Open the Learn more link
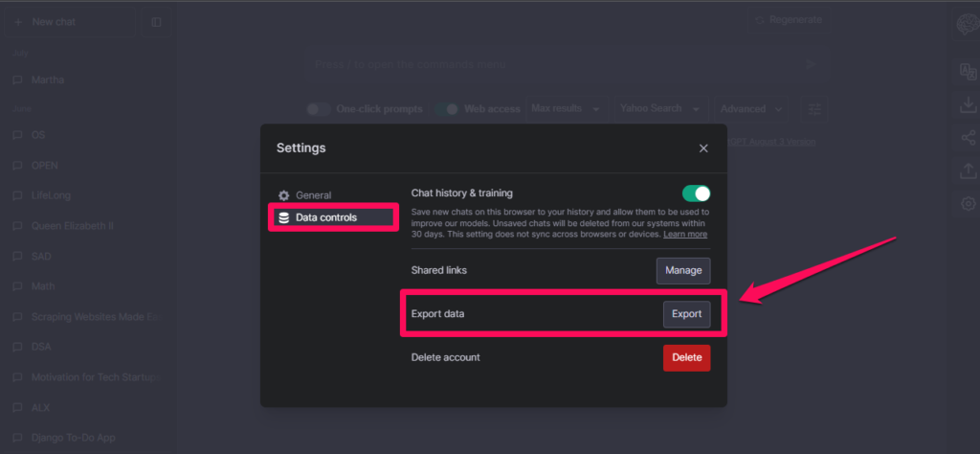This screenshot has width=980, height=454. tap(685, 234)
